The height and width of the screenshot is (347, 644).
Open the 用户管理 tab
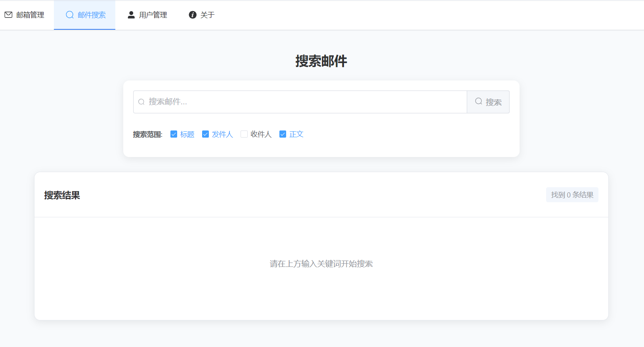(x=147, y=15)
